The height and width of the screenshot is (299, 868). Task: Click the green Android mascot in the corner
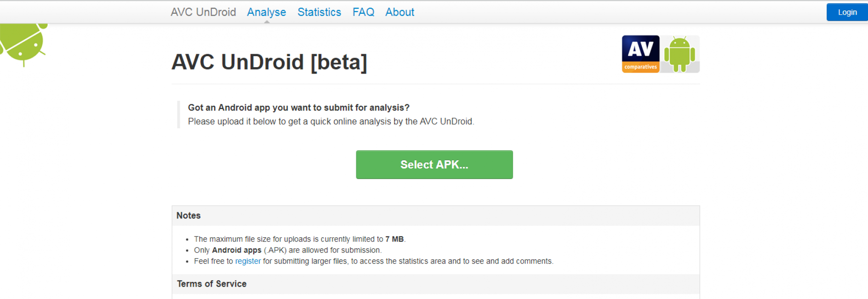[23, 45]
